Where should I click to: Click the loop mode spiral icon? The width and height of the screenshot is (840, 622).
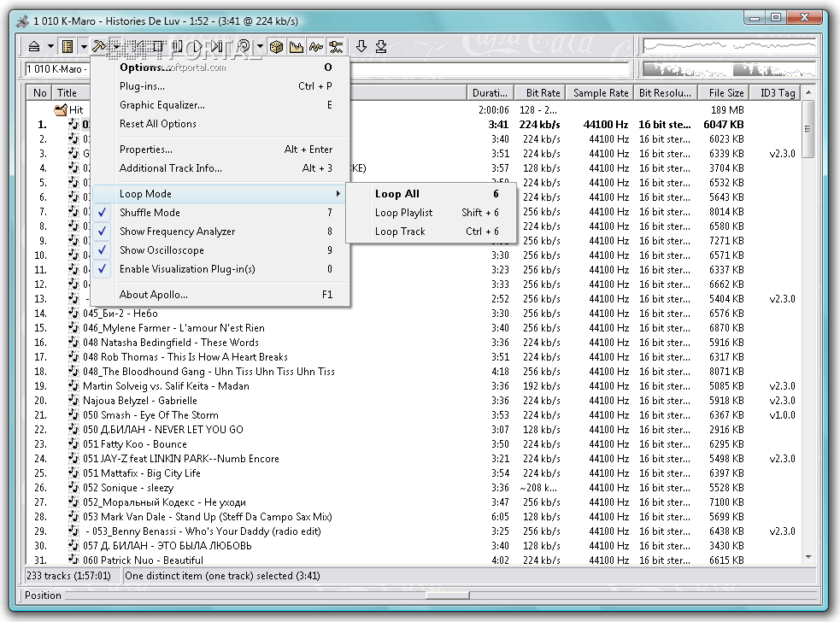(244, 47)
